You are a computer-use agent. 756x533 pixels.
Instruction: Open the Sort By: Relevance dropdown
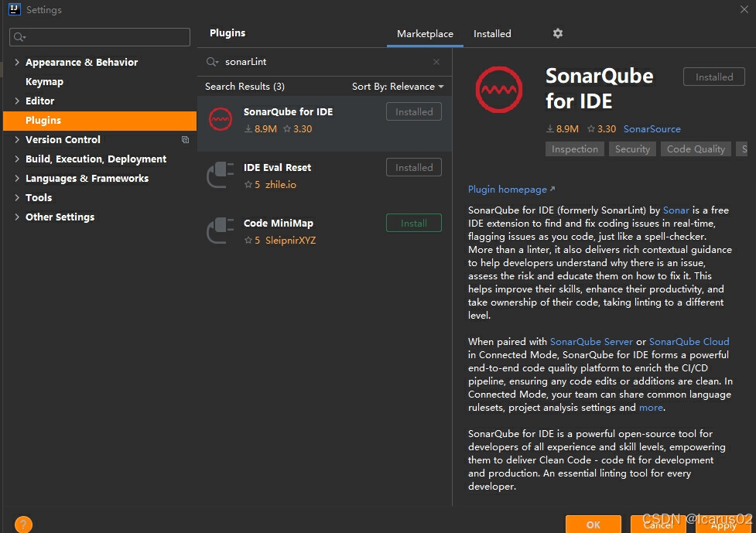[x=398, y=87]
